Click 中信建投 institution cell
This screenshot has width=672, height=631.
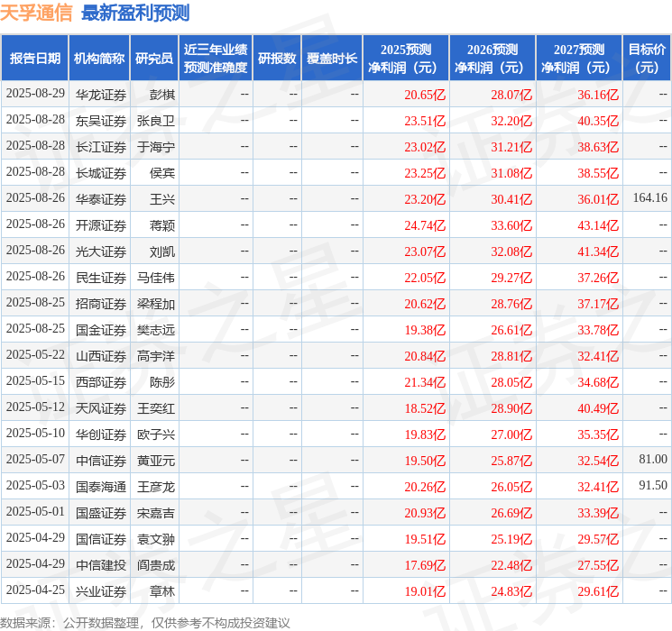point(101,565)
